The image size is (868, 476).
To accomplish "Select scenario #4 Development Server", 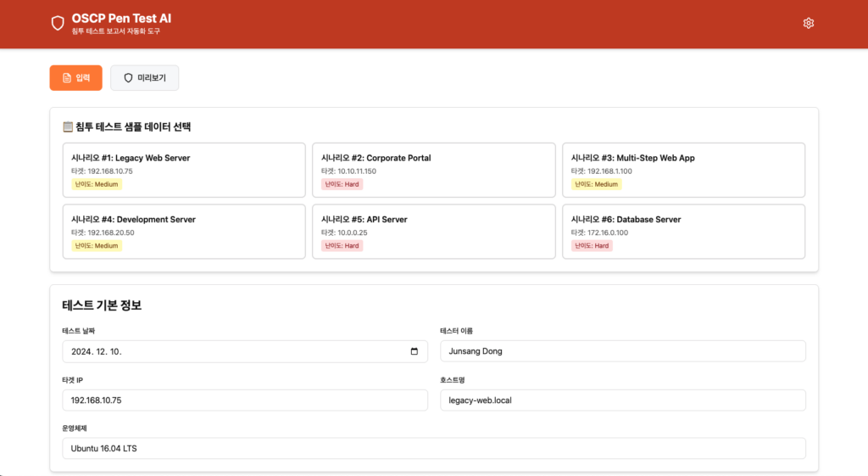I will click(184, 231).
